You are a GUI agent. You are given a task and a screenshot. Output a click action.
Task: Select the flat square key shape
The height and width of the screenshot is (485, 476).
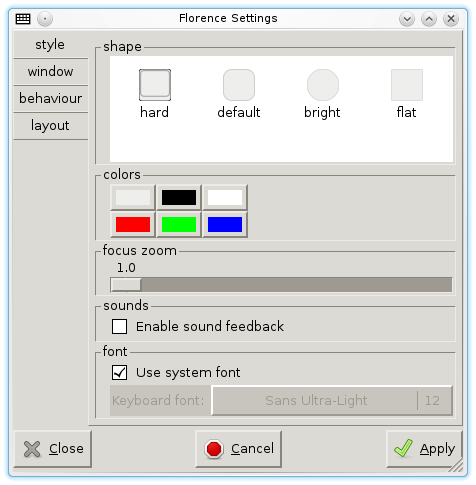(407, 85)
